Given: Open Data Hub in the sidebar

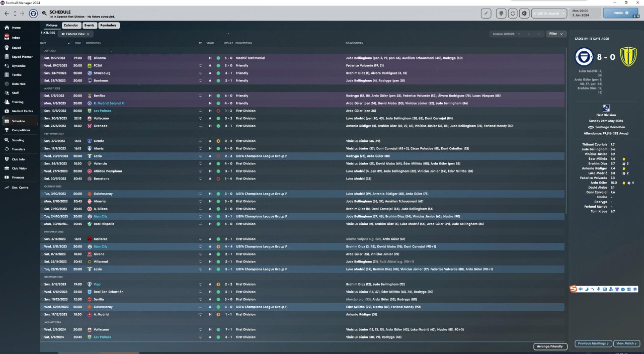Looking at the screenshot, I should pyautogui.click(x=18, y=84).
